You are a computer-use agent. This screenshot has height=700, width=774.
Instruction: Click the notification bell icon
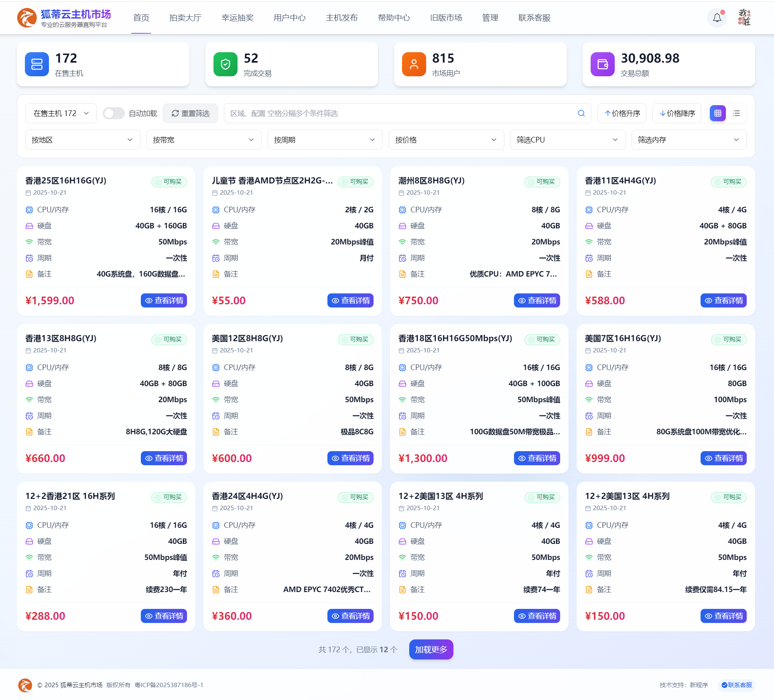pyautogui.click(x=717, y=18)
